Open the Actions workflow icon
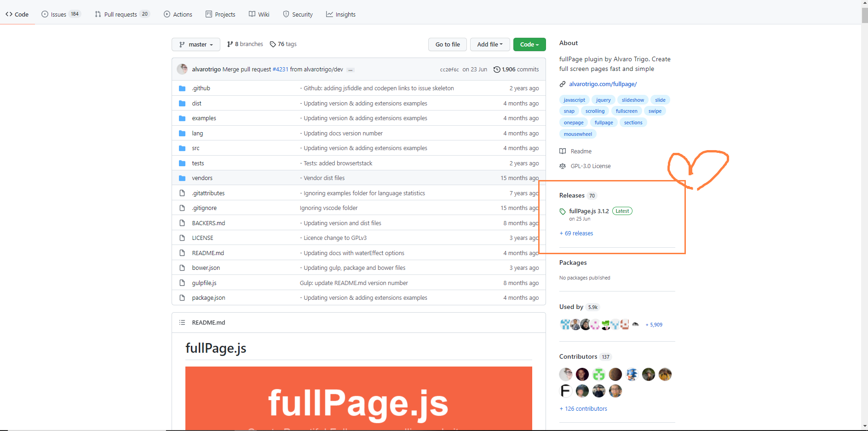The width and height of the screenshot is (868, 431). [x=167, y=14]
